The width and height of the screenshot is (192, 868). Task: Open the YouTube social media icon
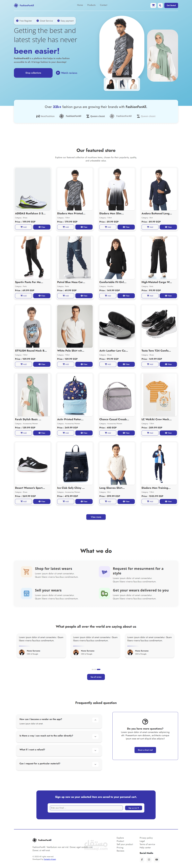(x=156, y=859)
